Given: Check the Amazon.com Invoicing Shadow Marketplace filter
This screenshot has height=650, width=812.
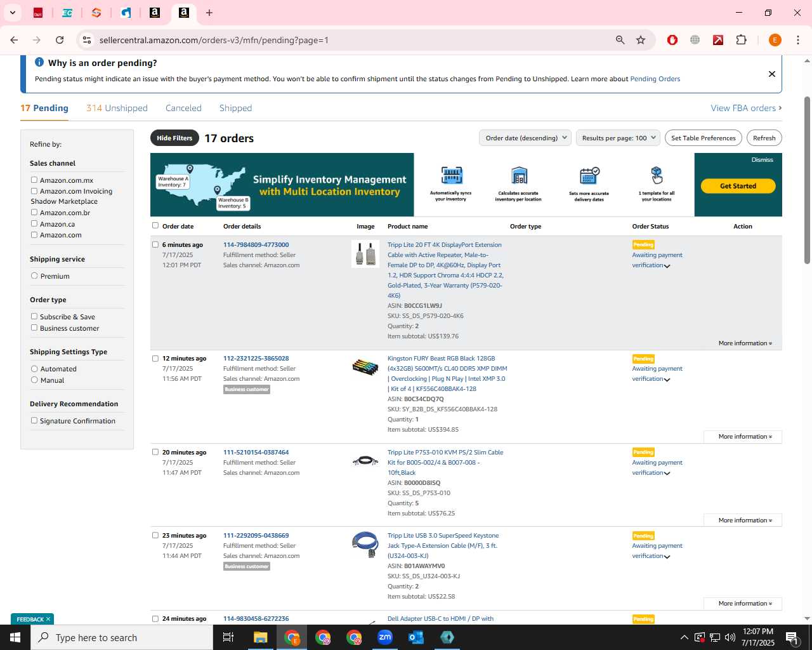Looking at the screenshot, I should click(34, 190).
